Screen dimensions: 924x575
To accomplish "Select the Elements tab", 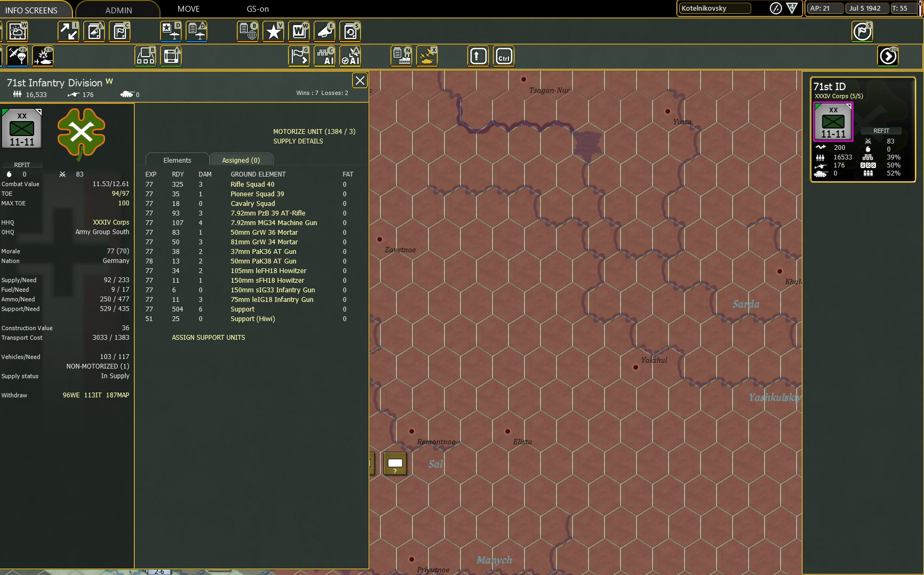I will [x=177, y=160].
